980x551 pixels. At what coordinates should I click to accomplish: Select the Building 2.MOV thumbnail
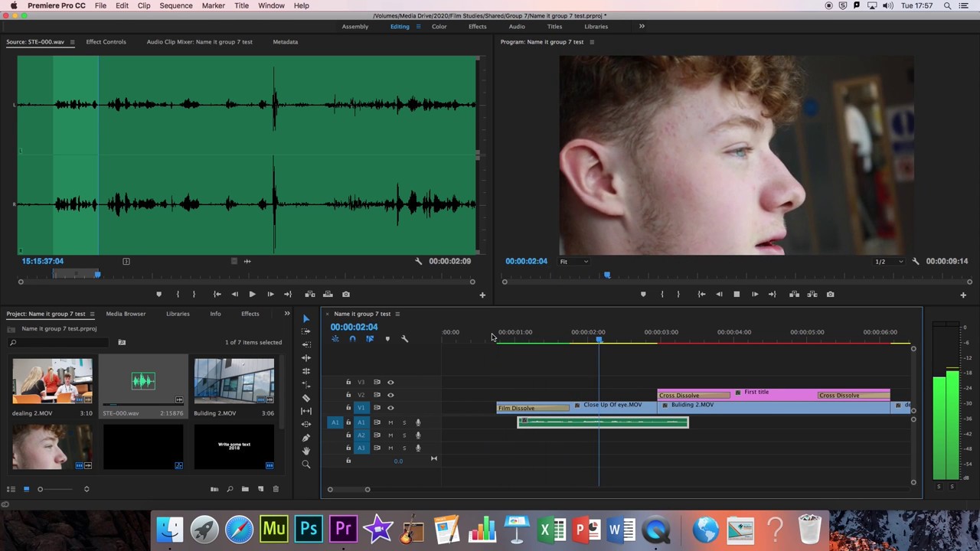pyautogui.click(x=234, y=380)
